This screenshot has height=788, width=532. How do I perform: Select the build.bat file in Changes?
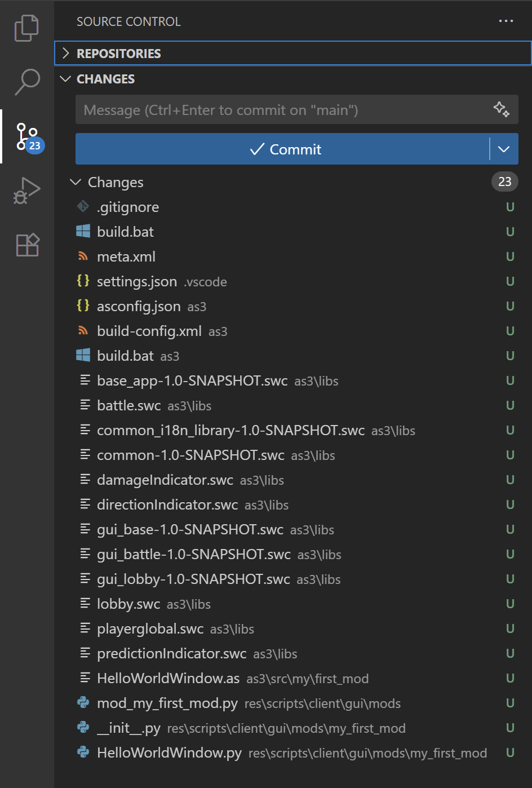[x=125, y=231]
